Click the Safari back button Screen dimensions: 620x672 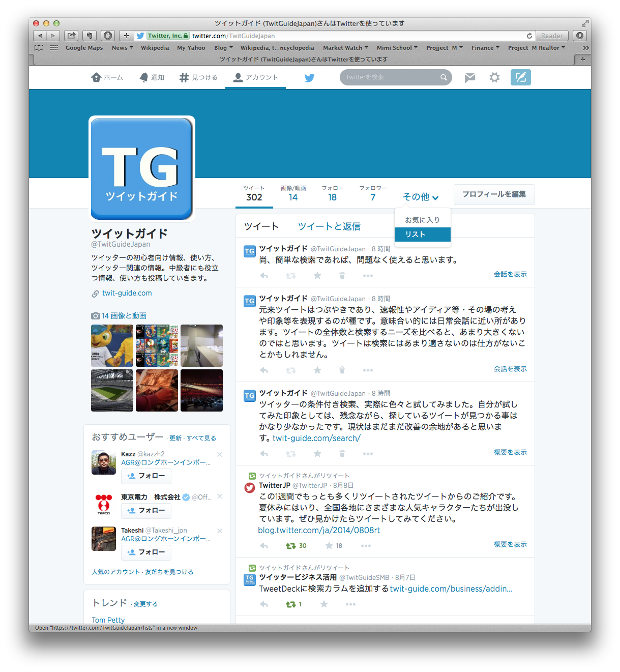pos(40,36)
